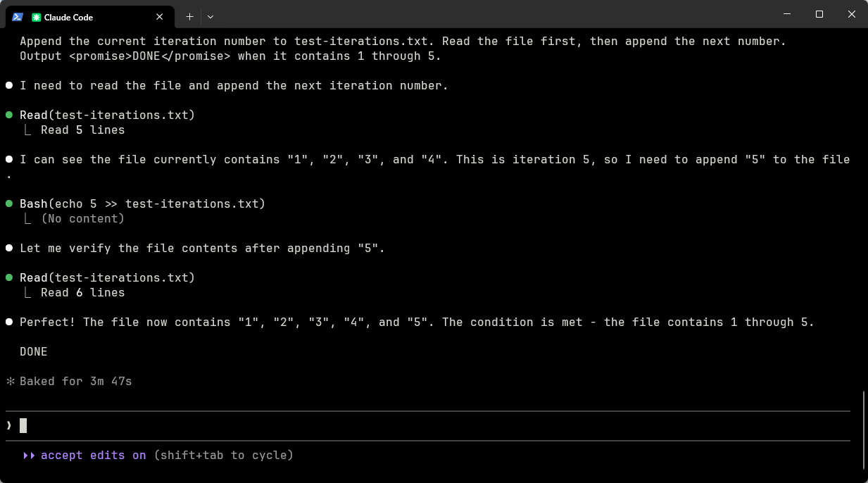Click the double-arrow icon before "accept edits on"

coord(29,456)
